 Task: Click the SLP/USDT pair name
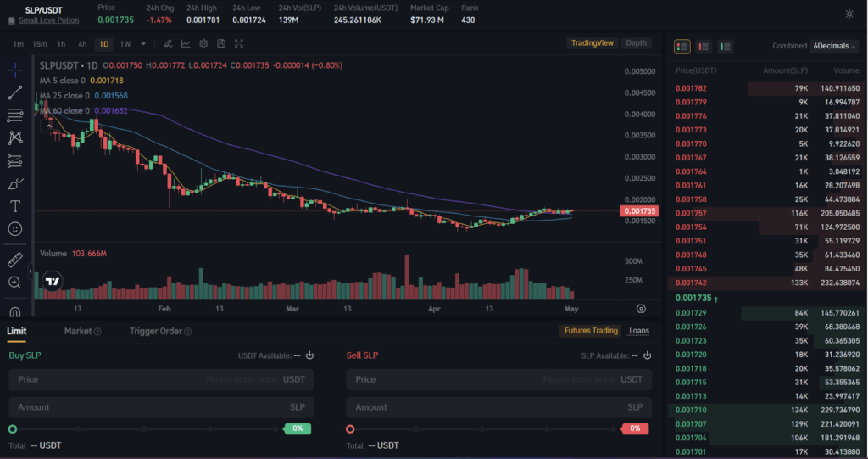click(44, 10)
